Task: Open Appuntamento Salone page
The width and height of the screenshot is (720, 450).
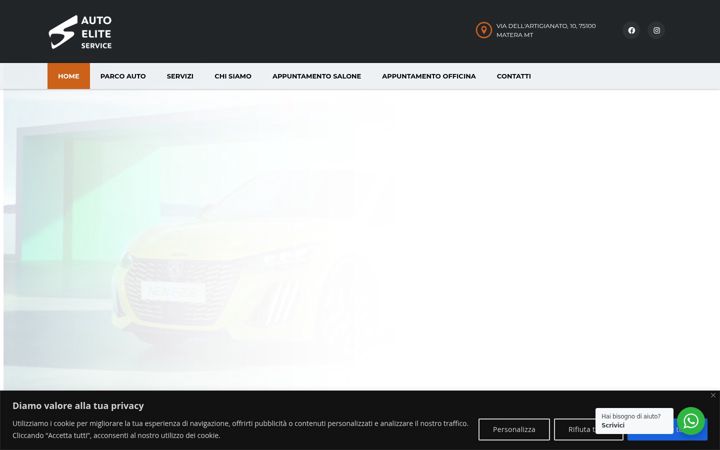Action: pos(316,76)
